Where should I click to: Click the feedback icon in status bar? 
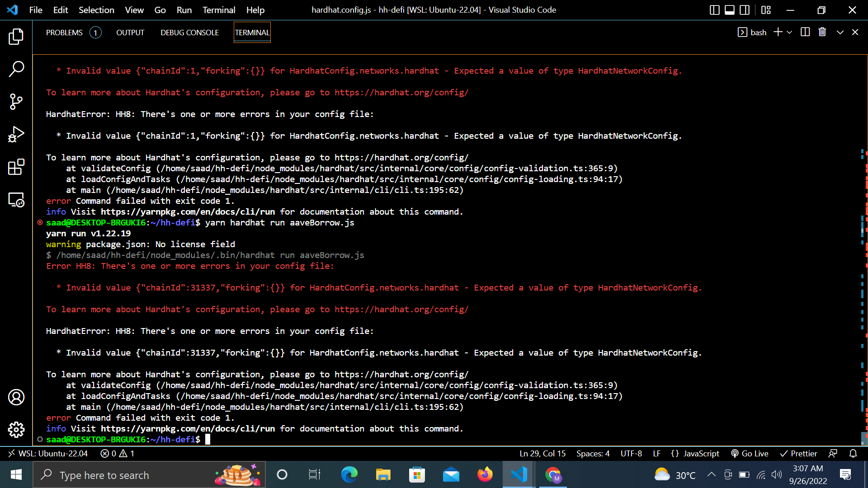tap(833, 453)
